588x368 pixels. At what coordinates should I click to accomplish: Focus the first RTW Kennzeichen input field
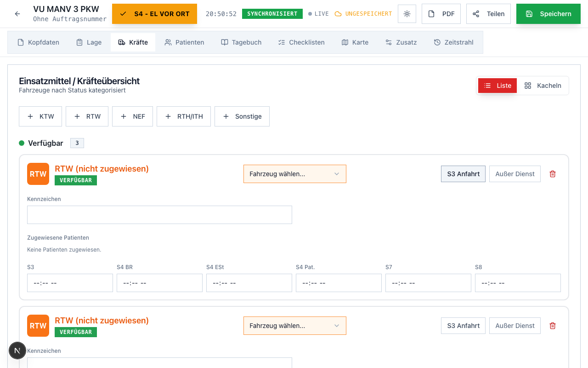click(159, 215)
